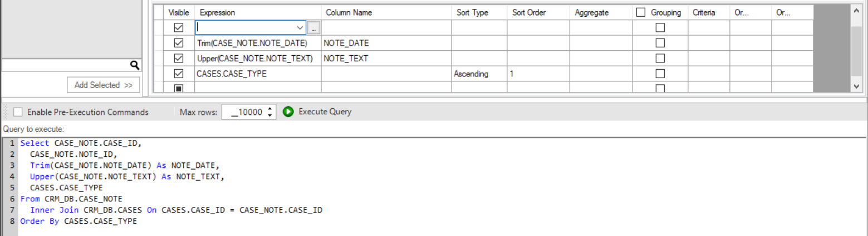Increase Max rows with up spinner

(270, 109)
